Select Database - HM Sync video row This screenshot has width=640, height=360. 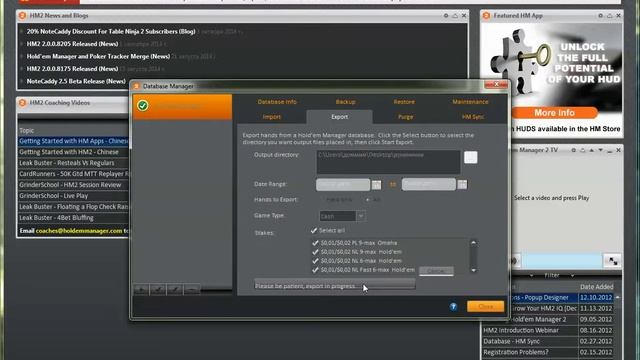pos(548,341)
